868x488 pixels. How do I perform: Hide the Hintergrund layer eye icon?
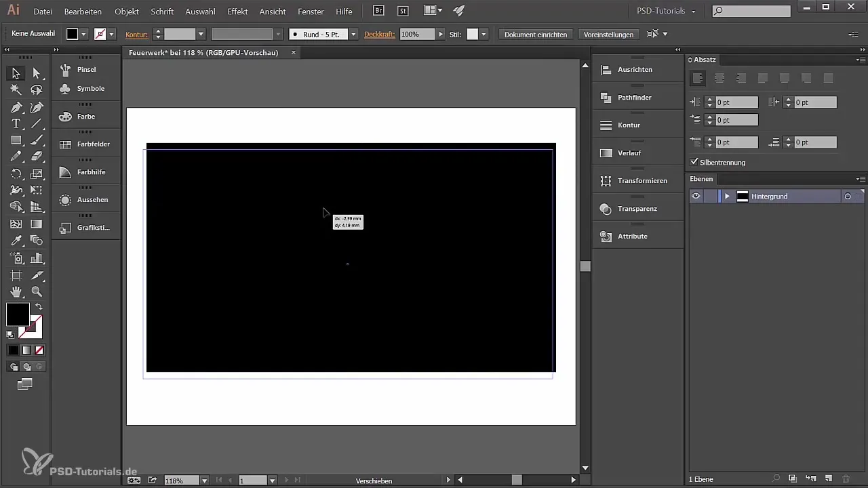[696, 196]
